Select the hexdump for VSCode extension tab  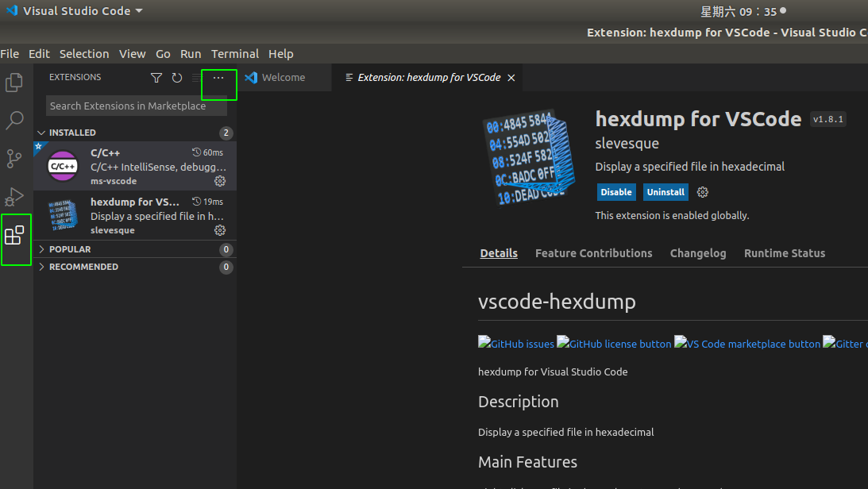coord(429,78)
